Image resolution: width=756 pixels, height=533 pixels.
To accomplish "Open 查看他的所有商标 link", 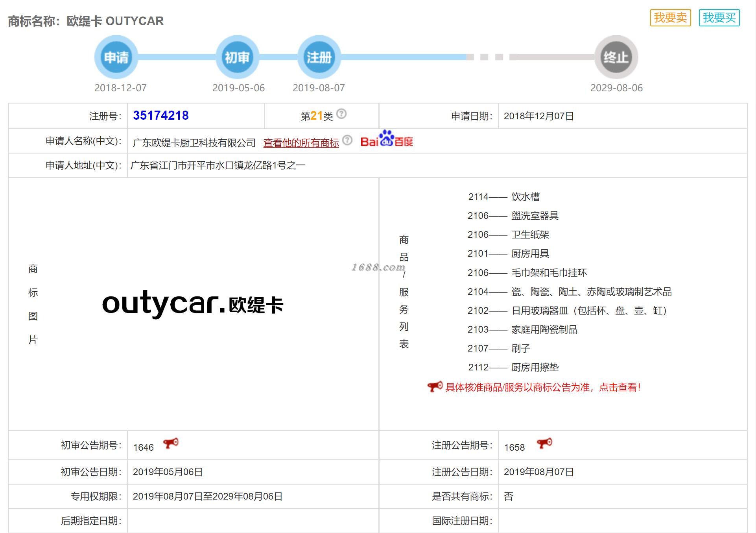I will point(301,143).
